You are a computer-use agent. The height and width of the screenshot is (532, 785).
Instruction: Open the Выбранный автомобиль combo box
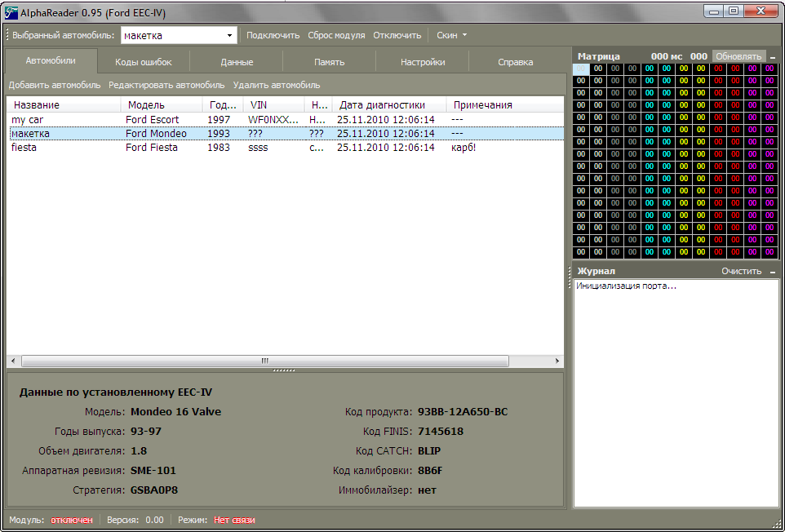click(229, 36)
